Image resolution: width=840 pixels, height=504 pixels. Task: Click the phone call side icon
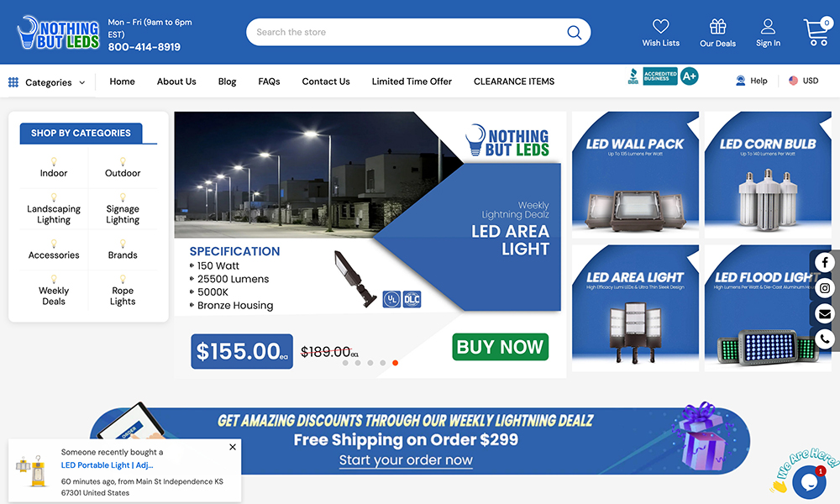coord(825,339)
